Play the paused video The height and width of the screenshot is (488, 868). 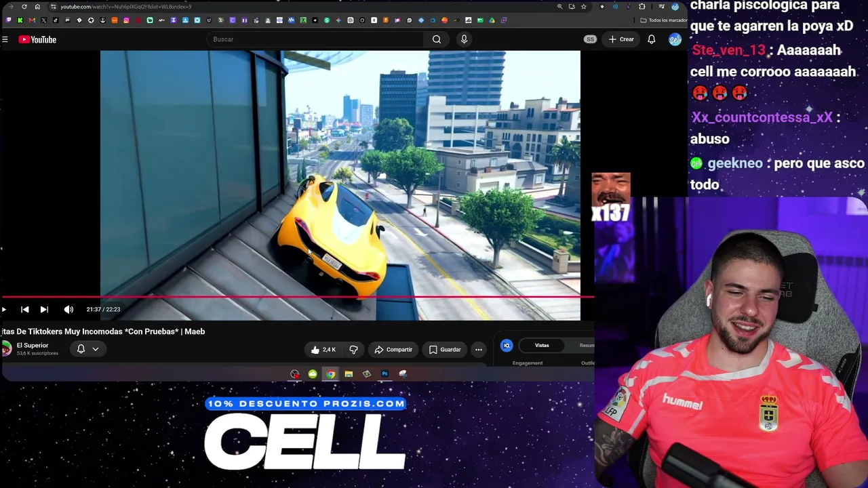pos(4,310)
